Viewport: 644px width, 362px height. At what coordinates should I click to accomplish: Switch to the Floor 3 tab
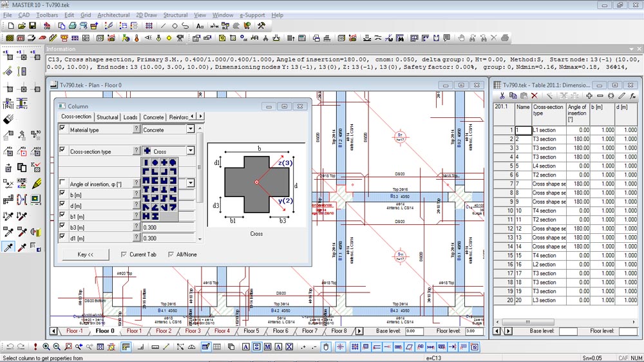tap(193, 331)
